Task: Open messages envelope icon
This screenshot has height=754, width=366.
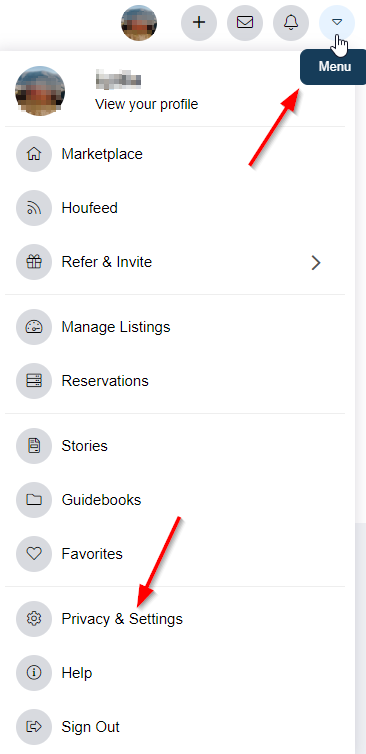Action: click(x=245, y=23)
